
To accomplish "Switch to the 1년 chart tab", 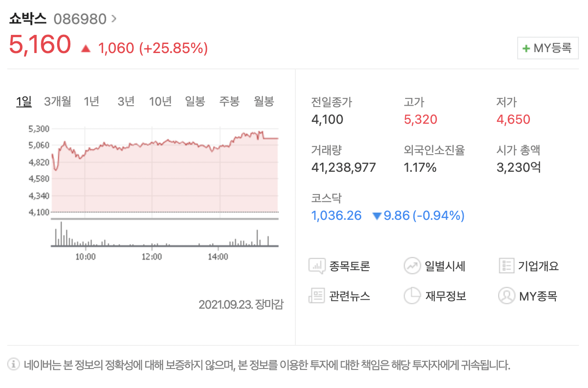I will (92, 102).
